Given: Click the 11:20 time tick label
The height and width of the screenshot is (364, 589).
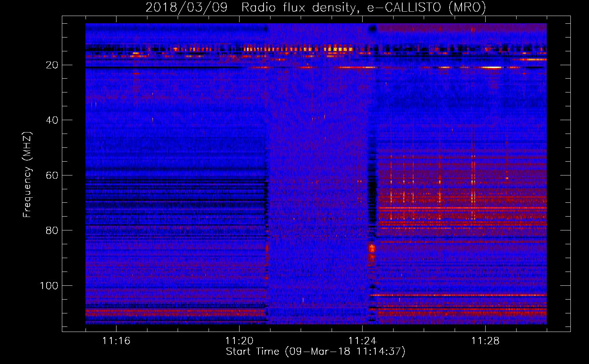Looking at the screenshot, I should [239, 341].
